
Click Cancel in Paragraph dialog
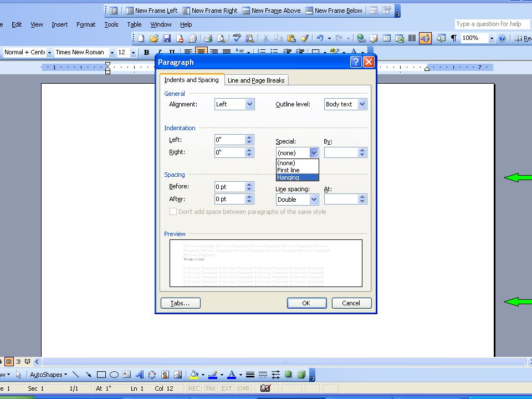click(351, 303)
